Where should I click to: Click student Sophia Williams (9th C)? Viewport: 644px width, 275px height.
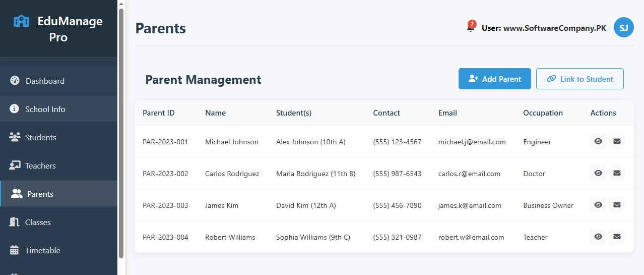[x=313, y=237]
